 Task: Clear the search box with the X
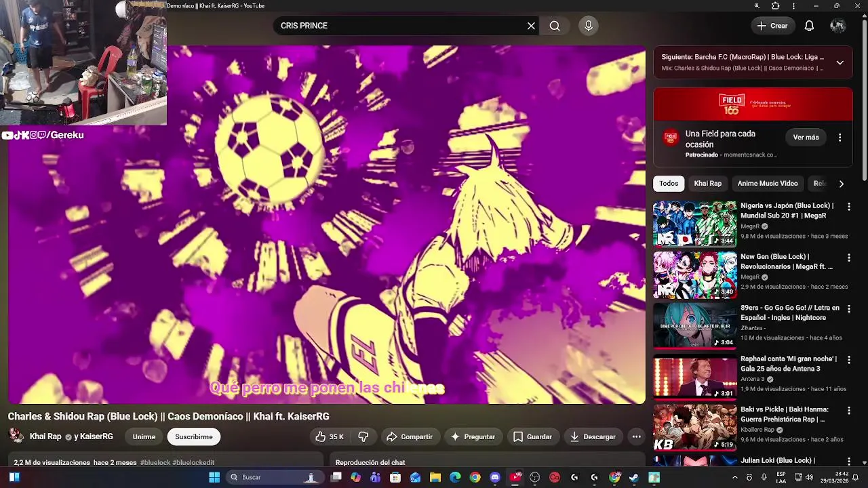[x=531, y=26]
